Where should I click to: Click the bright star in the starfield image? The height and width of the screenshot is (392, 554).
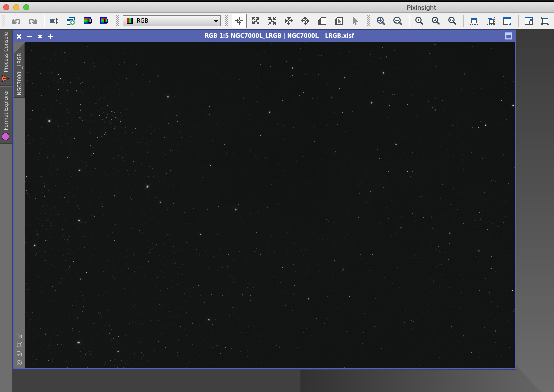point(148,186)
